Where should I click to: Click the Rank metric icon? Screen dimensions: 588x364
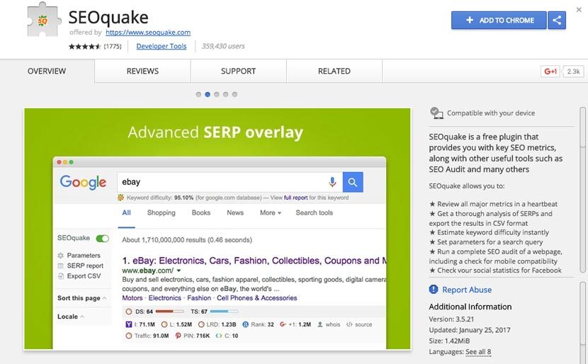click(245, 324)
